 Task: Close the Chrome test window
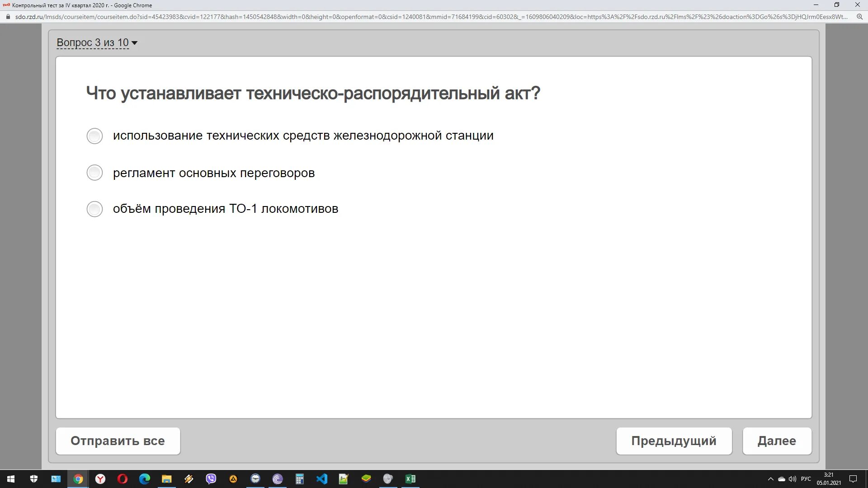(x=858, y=5)
